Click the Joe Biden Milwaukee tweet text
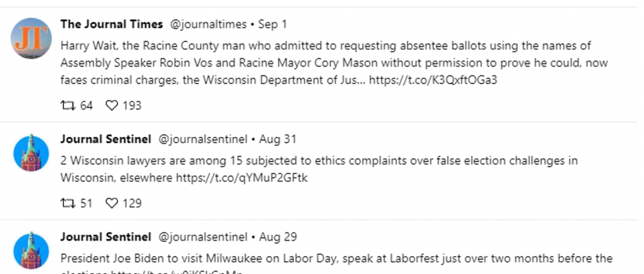The height and width of the screenshot is (274, 644). coord(336,263)
